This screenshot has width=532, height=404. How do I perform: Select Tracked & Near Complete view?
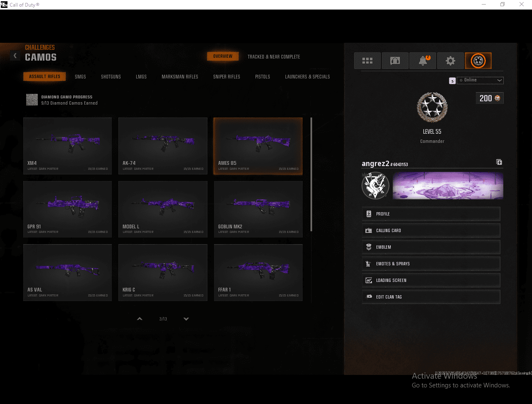pos(273,57)
